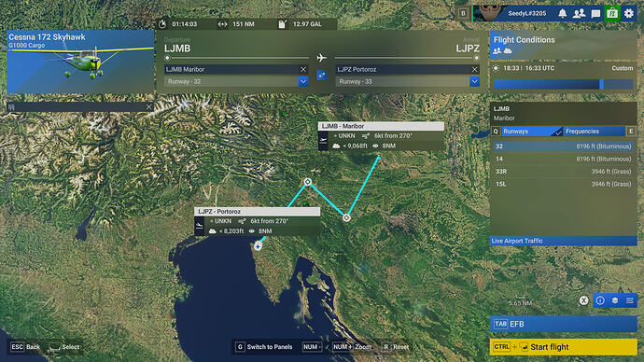The height and width of the screenshot is (362, 644).
Task: Open the Marketplace shopping bag icon
Action: pyautogui.click(x=612, y=13)
